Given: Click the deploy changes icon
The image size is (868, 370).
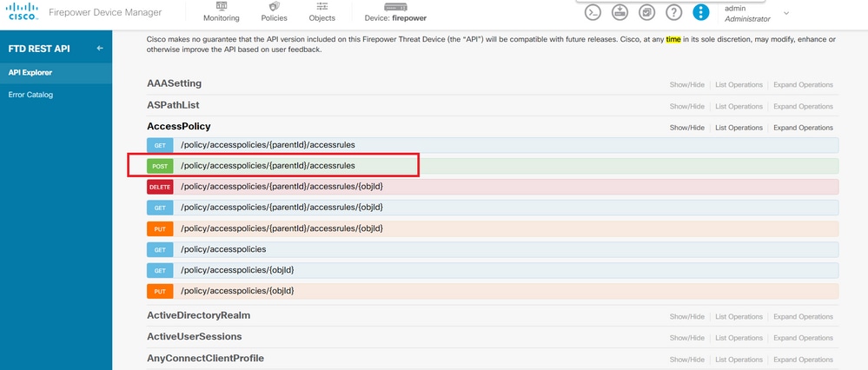Looking at the screenshot, I should pos(620,12).
